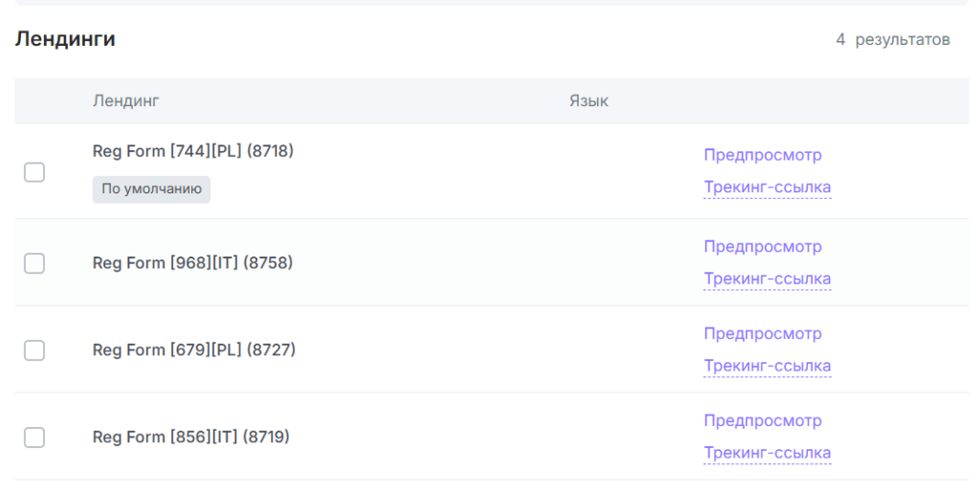This screenshot has width=980, height=492.
Task: Show Трекинг-ссылка for Reg Form [856][IT]
Action: 767,454
